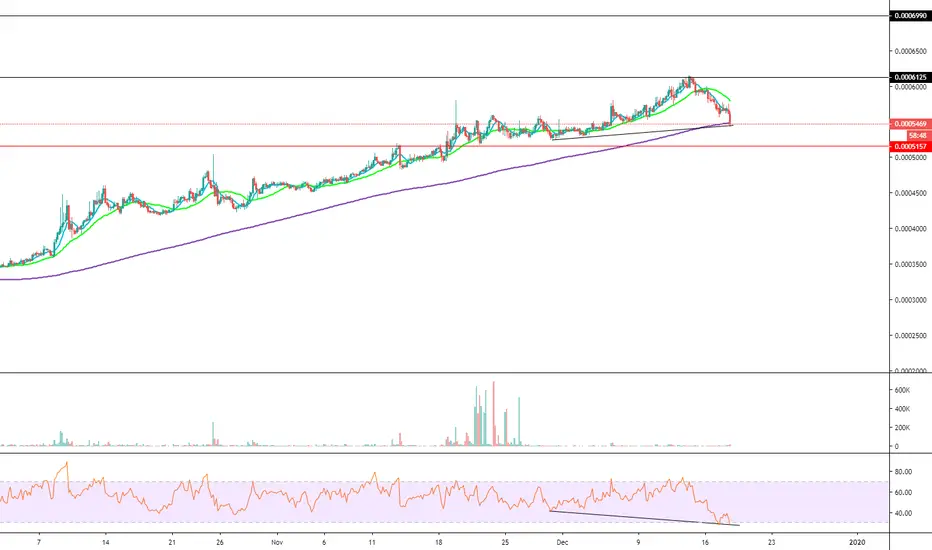Viewport: 932px width, 550px height.
Task: Click the 400K volume axis label
Action: point(902,409)
